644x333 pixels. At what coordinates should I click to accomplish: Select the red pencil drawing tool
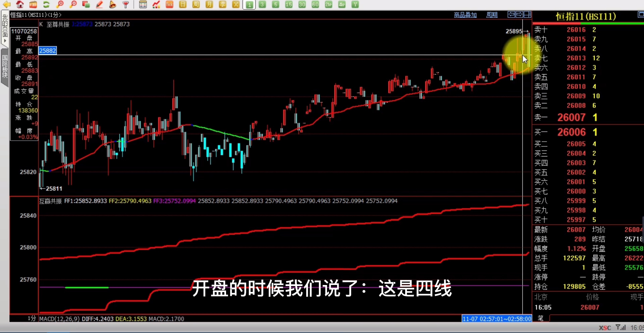coord(99,4)
